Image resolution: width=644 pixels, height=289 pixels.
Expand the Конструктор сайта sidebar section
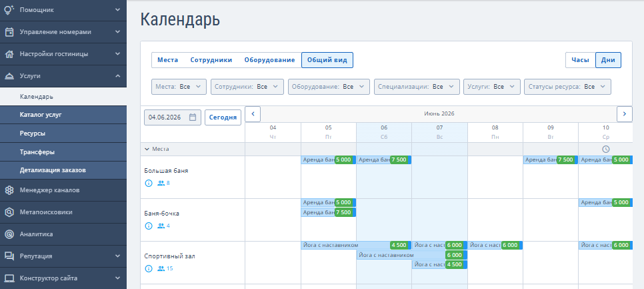(x=118, y=278)
